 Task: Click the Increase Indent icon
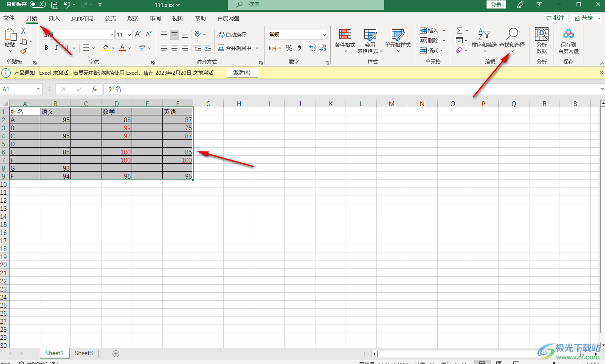pos(208,48)
